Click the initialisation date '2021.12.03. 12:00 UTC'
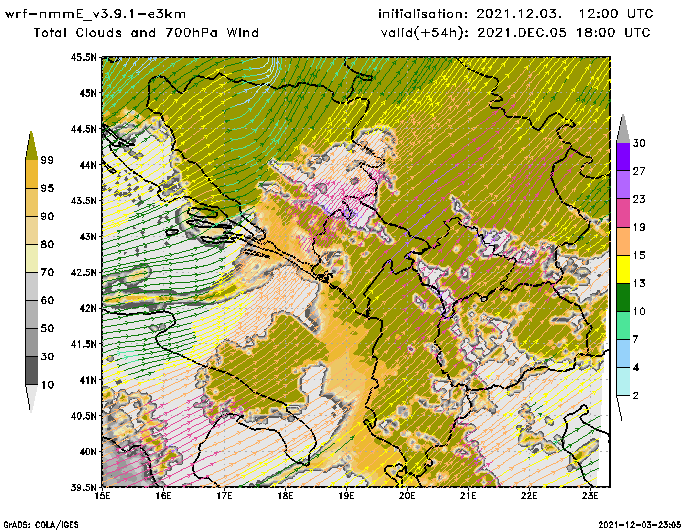This screenshot has width=700, height=530. [x=565, y=14]
